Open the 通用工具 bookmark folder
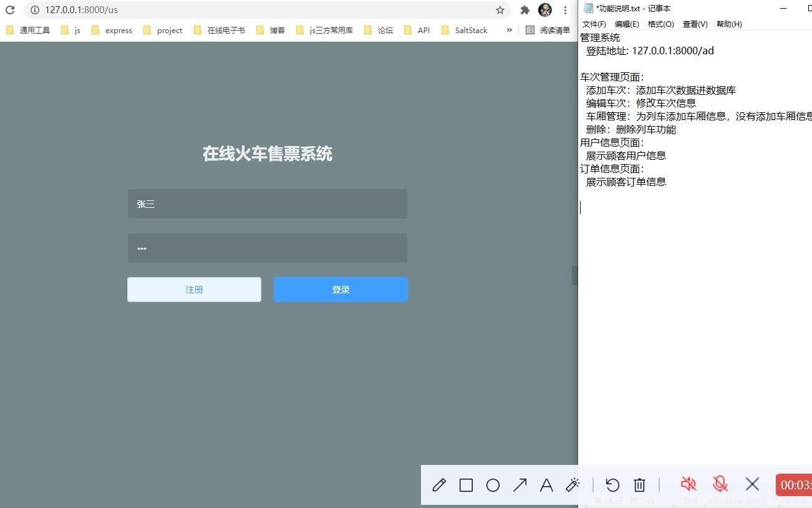The height and width of the screenshot is (508, 812). (28, 30)
